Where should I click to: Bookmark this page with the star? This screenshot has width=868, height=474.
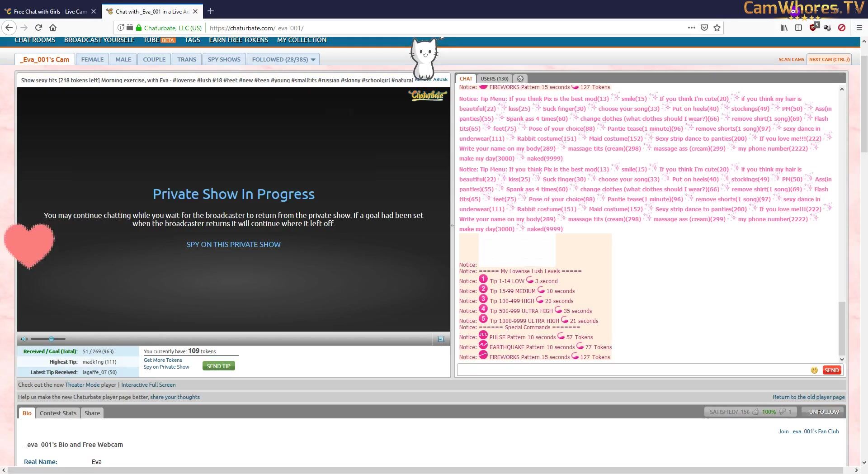coord(717,28)
